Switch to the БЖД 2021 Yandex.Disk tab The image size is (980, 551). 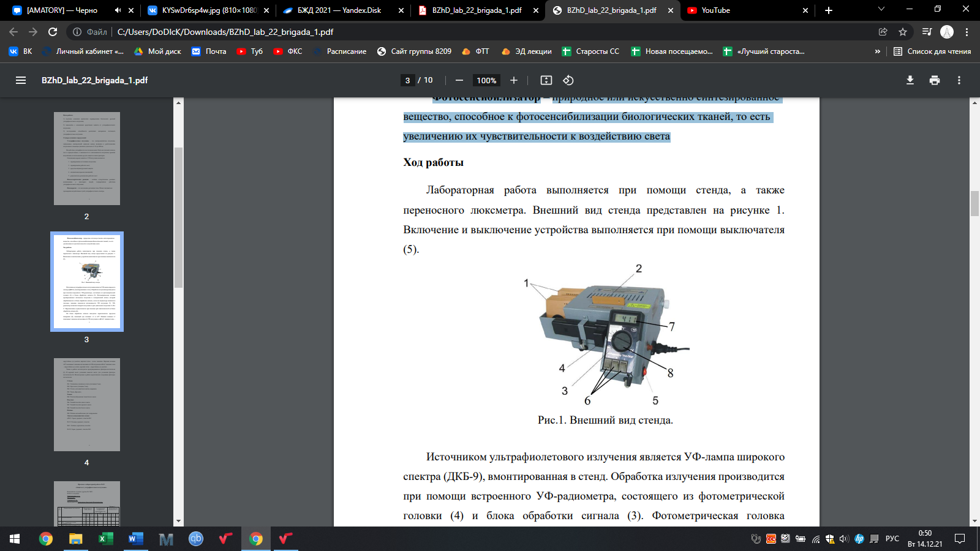(342, 10)
